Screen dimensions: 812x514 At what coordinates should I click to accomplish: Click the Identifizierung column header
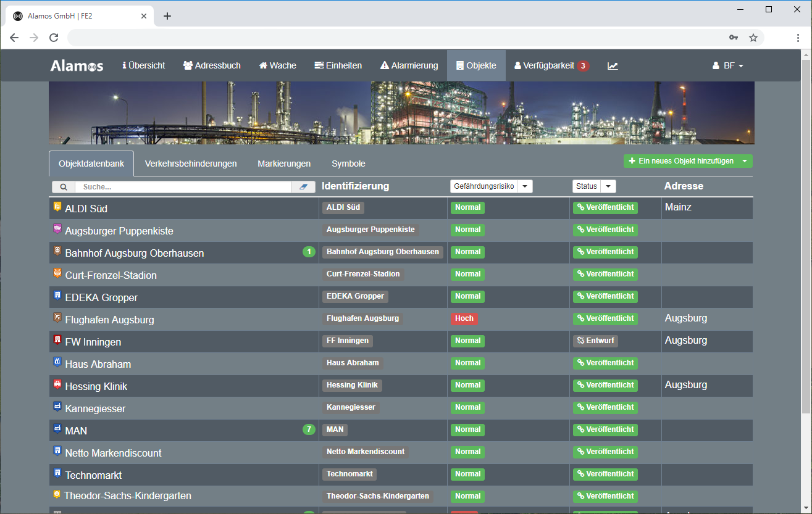[x=356, y=186]
